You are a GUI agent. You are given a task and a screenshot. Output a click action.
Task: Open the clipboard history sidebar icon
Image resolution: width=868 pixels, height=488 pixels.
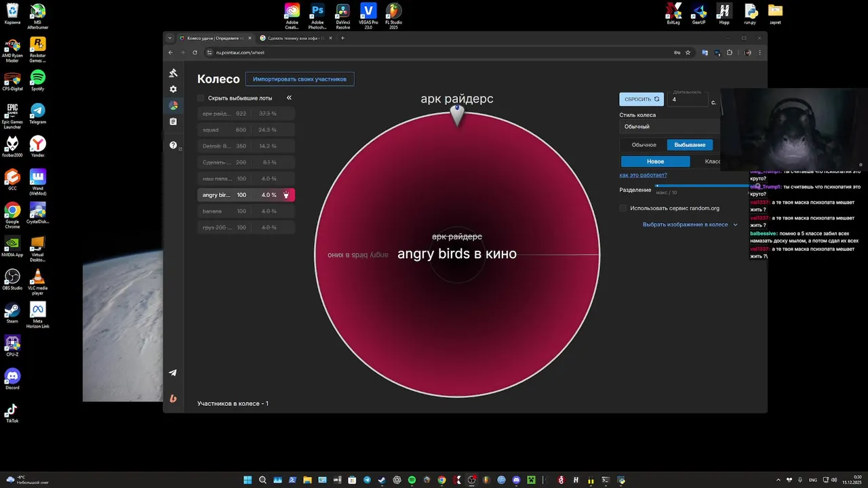coord(173,122)
